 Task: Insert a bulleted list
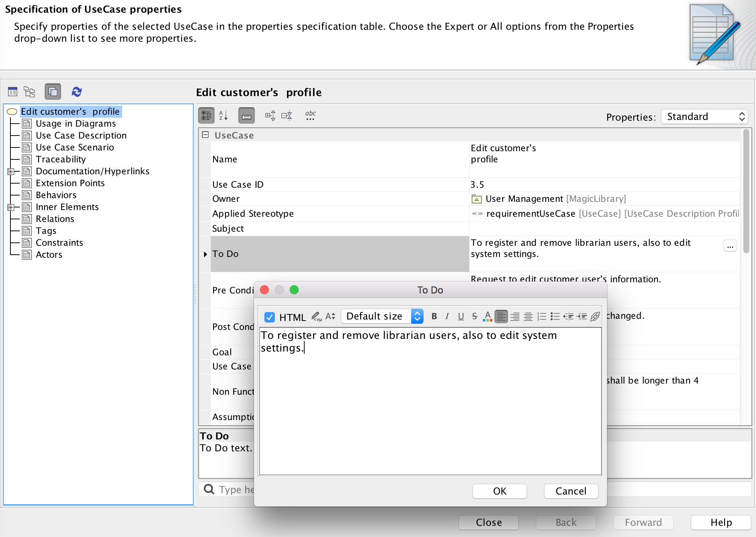point(555,316)
